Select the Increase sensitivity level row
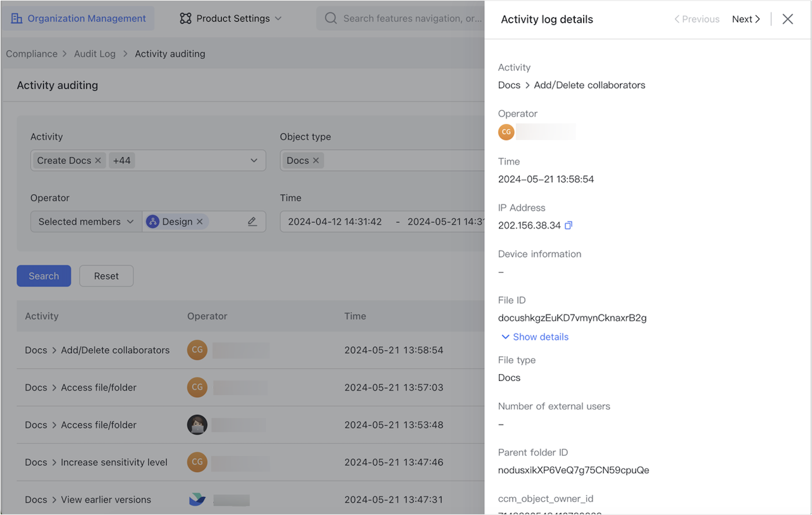Viewport: 812px width, 515px height. (251, 462)
